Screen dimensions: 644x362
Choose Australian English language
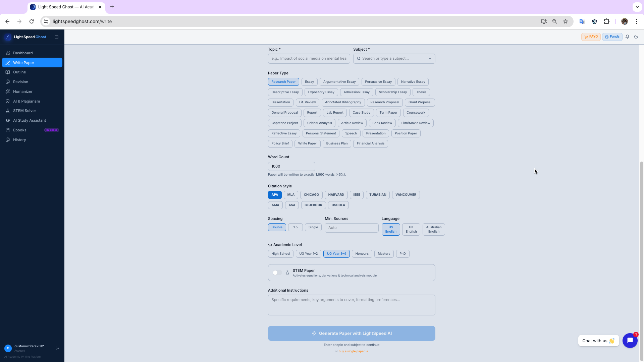point(434,229)
